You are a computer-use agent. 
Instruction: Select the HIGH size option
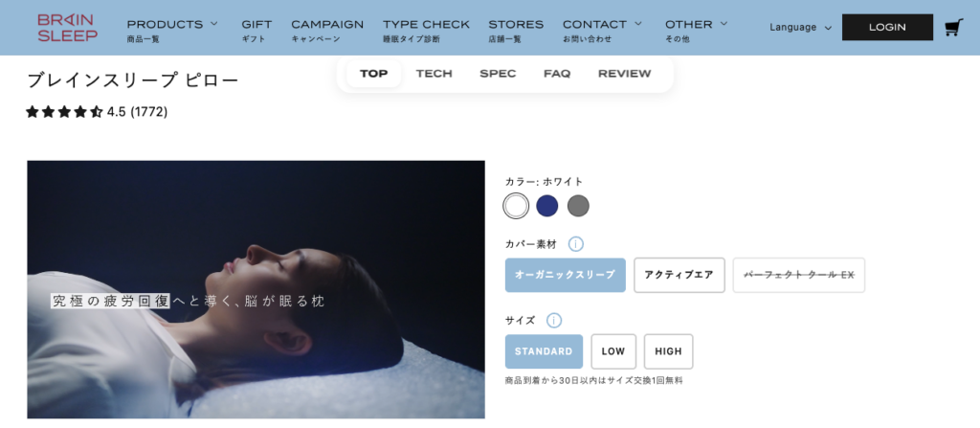pos(668,351)
